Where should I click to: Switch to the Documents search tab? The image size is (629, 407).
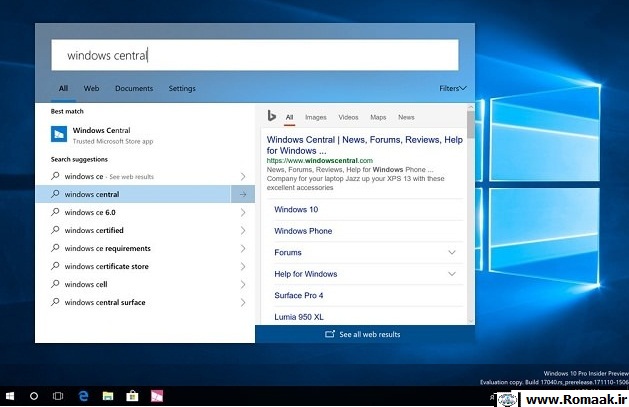(x=134, y=88)
